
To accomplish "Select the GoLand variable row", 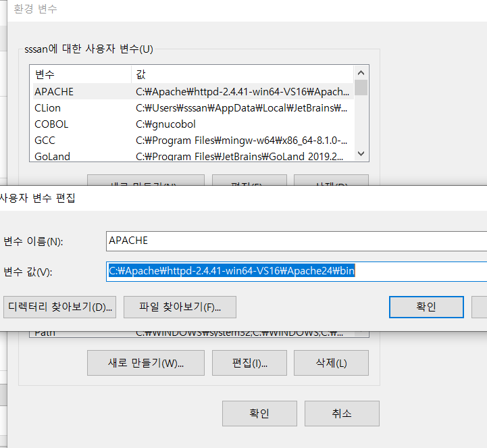I will (x=193, y=155).
